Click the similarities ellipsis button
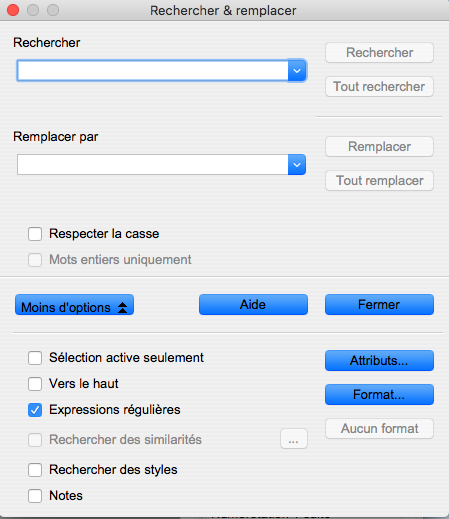449x519 pixels. point(294,439)
